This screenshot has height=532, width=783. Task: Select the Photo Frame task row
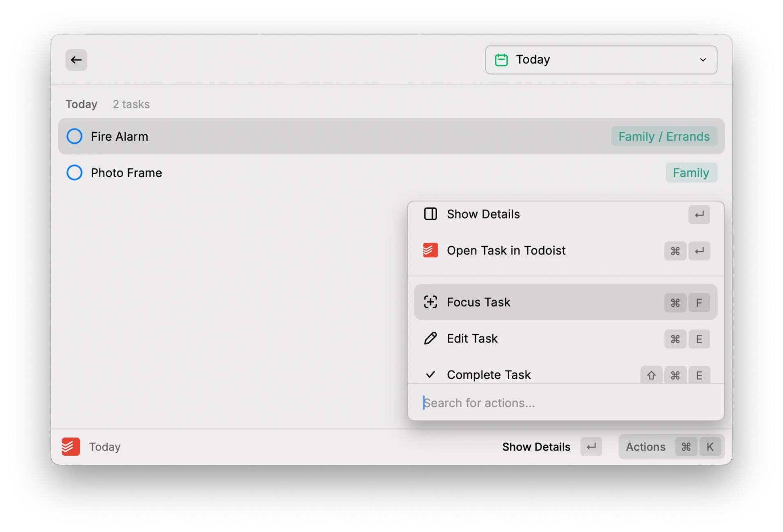[245, 172]
